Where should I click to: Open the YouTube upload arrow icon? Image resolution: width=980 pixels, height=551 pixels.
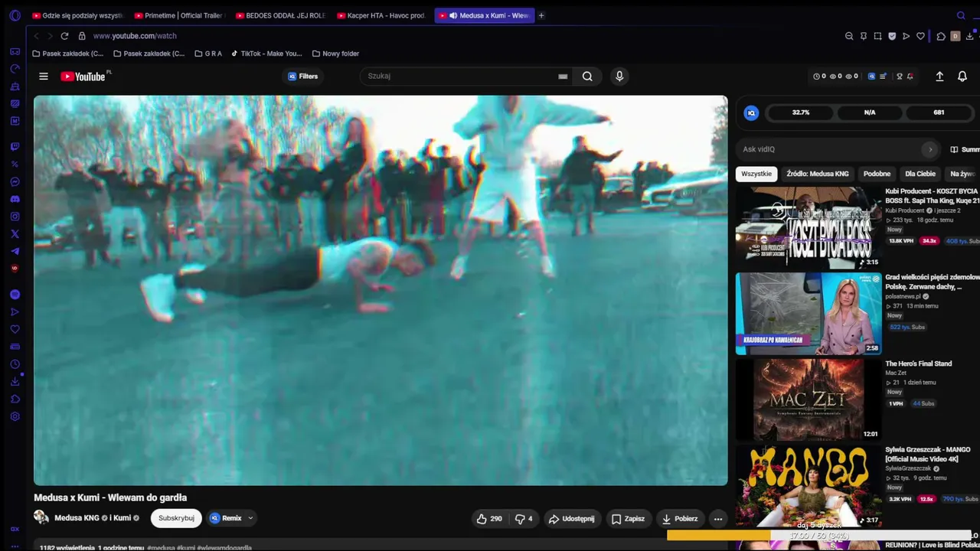coord(939,77)
